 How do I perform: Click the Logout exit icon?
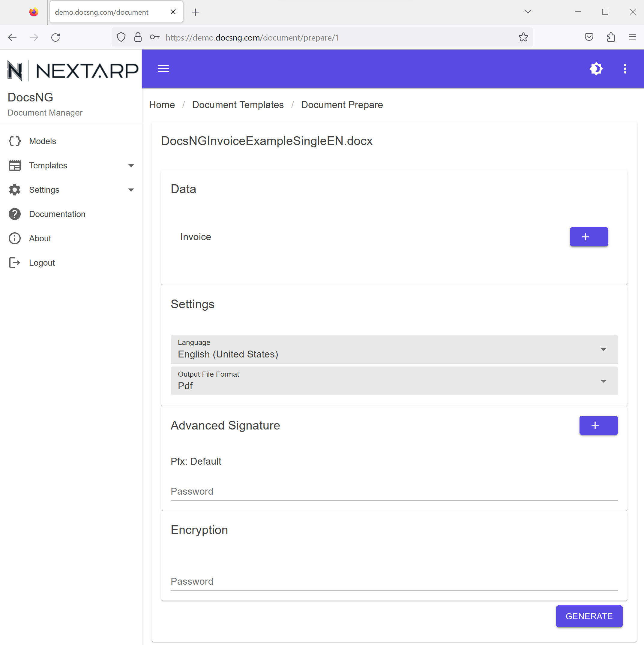[15, 263]
